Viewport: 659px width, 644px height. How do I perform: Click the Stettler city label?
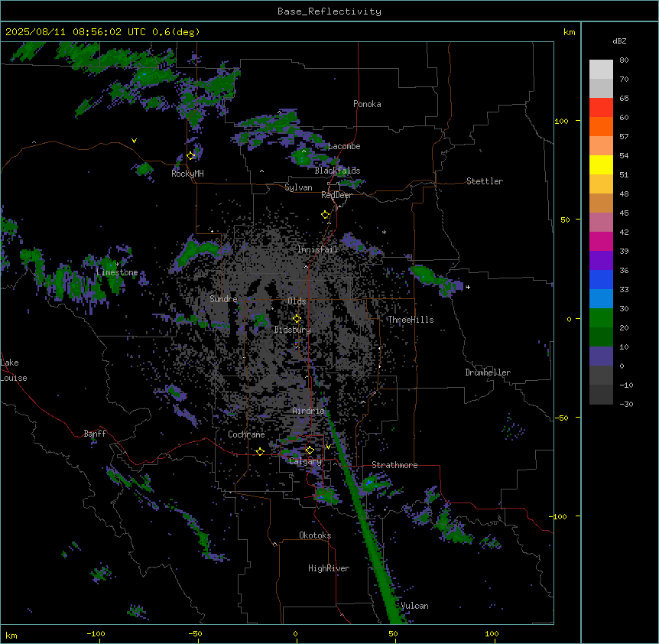485,181
